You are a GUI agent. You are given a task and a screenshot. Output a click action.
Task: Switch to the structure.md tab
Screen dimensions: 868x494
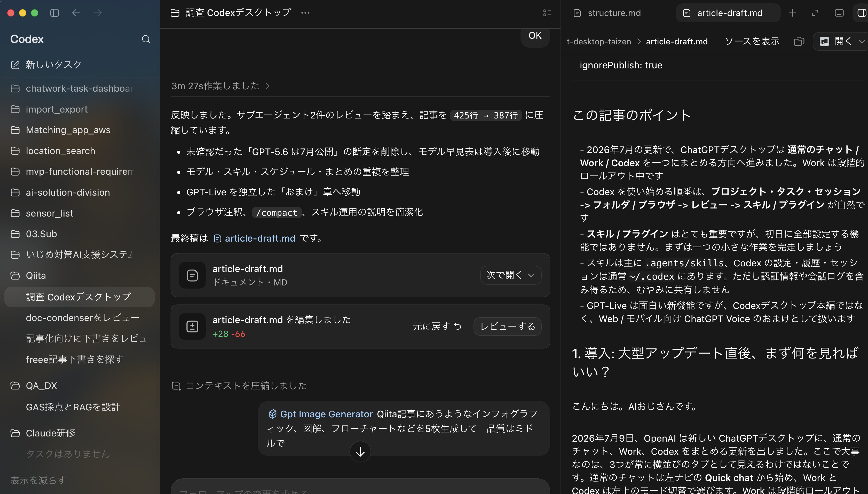614,13
